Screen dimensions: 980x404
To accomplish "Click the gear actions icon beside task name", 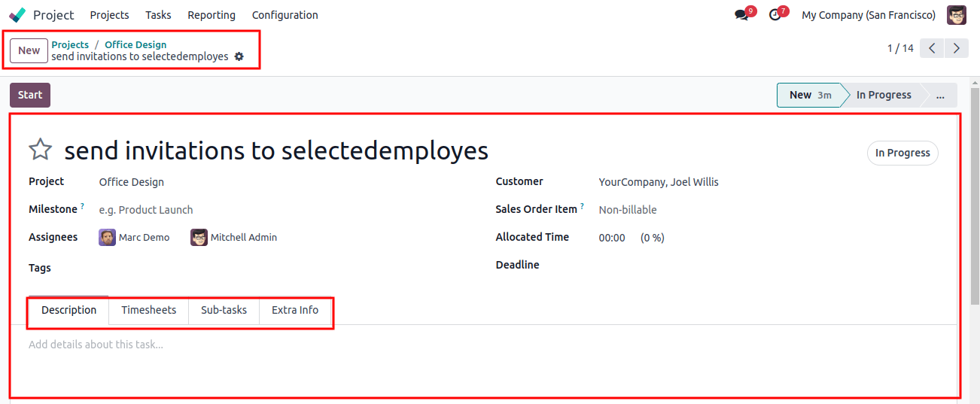I will point(239,56).
